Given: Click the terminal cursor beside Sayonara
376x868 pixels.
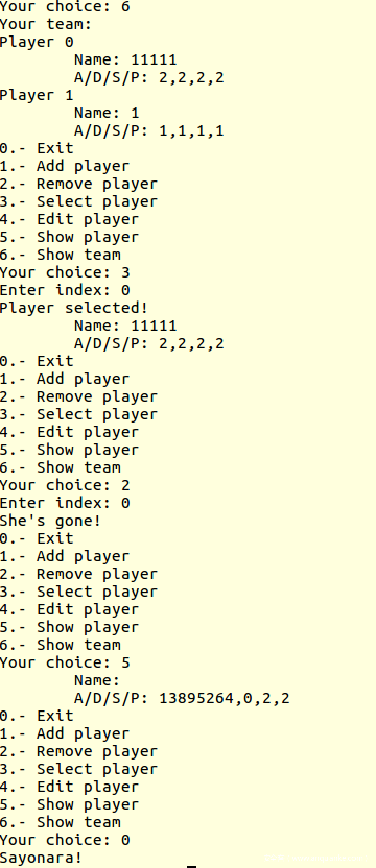Looking at the screenshot, I should [192, 865].
